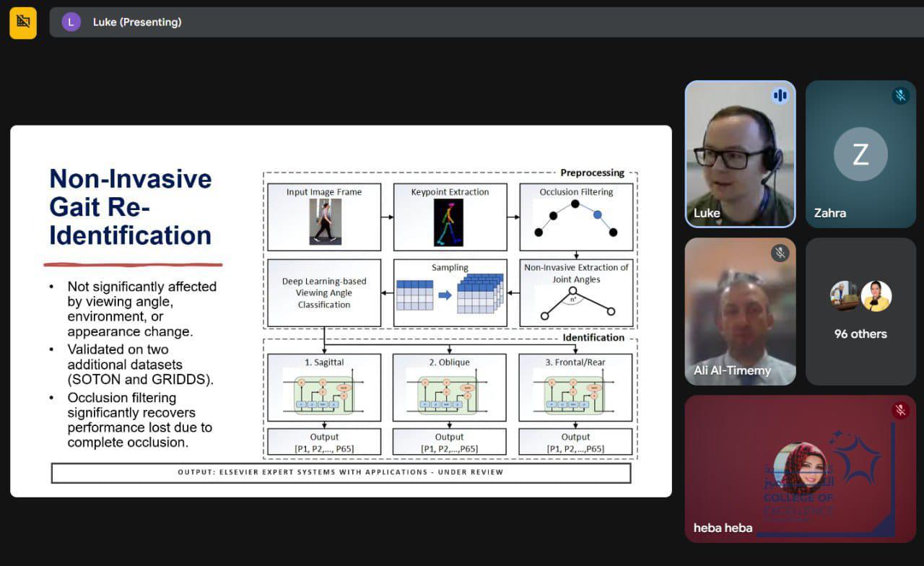Click the muted mic icon on Ali Al-Timemy's tile
The width and height of the screenshot is (924, 566).
(x=780, y=253)
